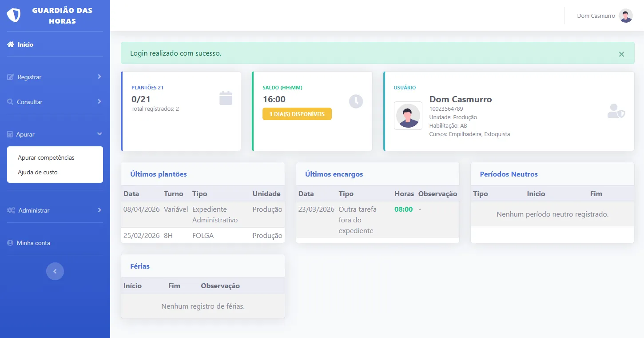644x338 pixels.
Task: Click the Registrar edit icon
Action: pyautogui.click(x=11, y=77)
